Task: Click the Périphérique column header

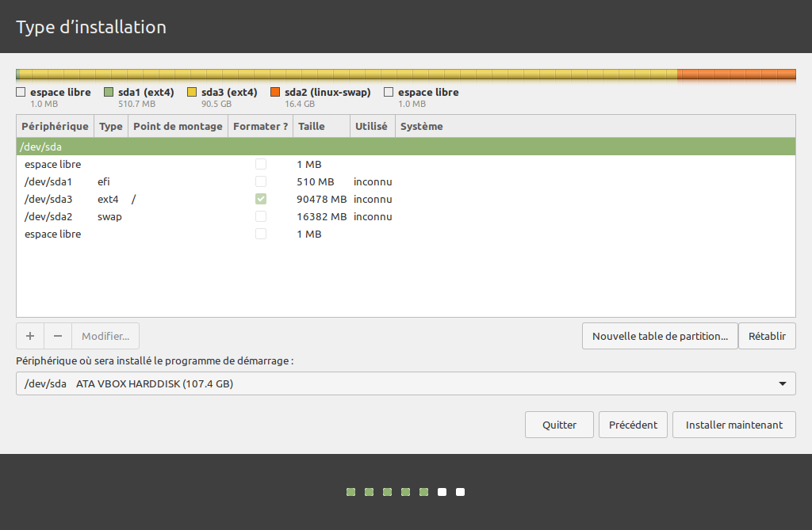Action: click(54, 126)
